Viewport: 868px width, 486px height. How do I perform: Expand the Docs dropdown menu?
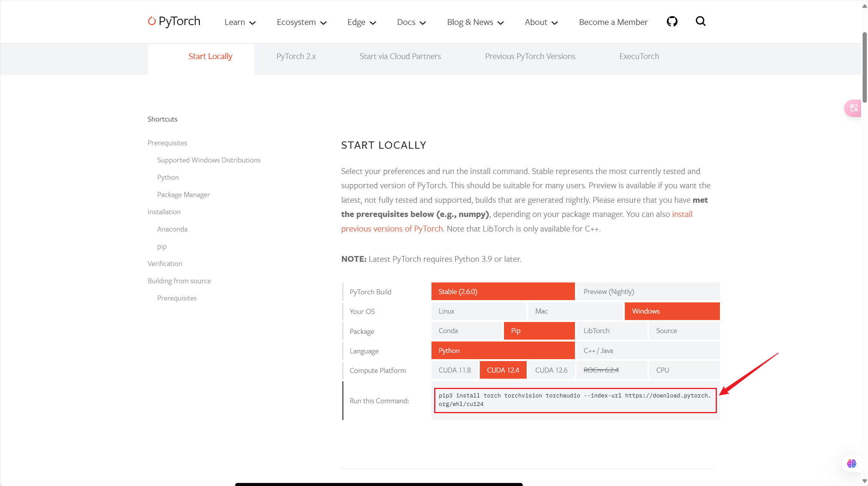click(412, 22)
